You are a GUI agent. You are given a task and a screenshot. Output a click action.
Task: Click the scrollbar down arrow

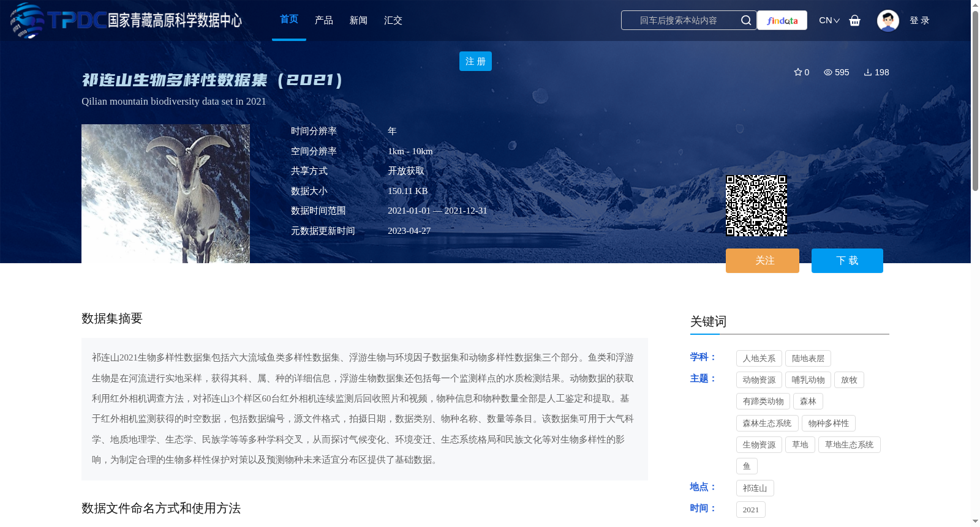(x=975, y=521)
